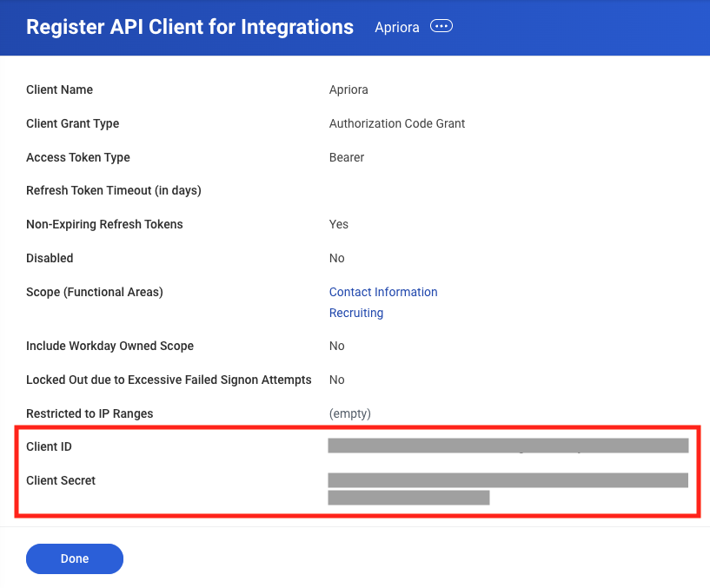Click the No value beside Disabled
The width and height of the screenshot is (710, 588).
point(336,258)
